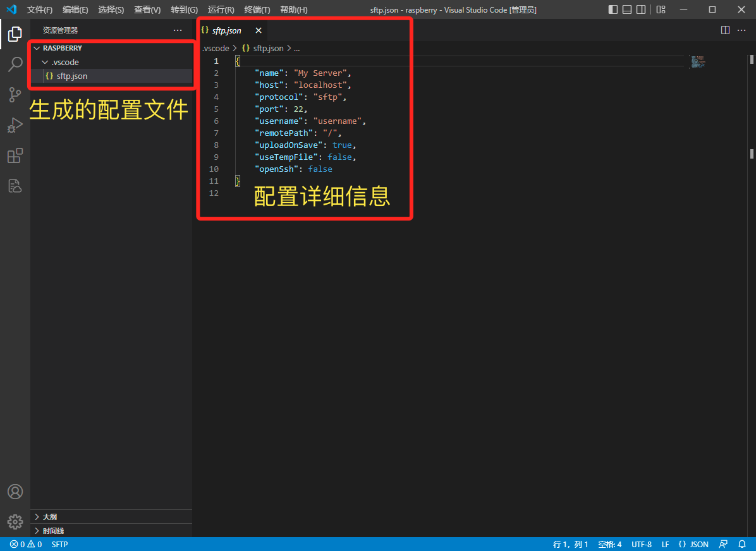The height and width of the screenshot is (551, 756).
Task: Click line and column indicator 行 1, 列 1
Action: 570,544
